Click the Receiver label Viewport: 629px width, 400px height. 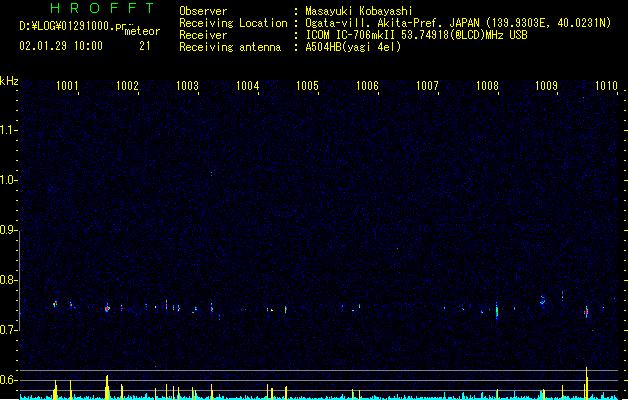pos(203,35)
